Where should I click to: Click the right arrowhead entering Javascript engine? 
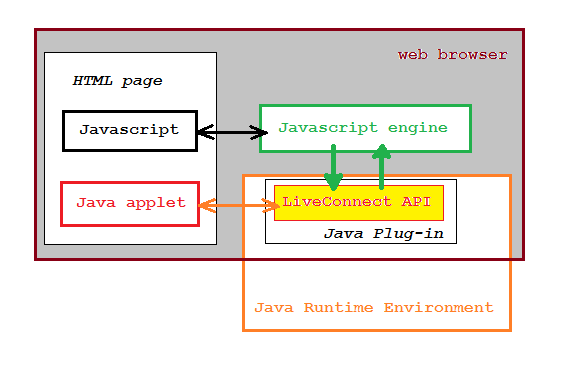259,132
